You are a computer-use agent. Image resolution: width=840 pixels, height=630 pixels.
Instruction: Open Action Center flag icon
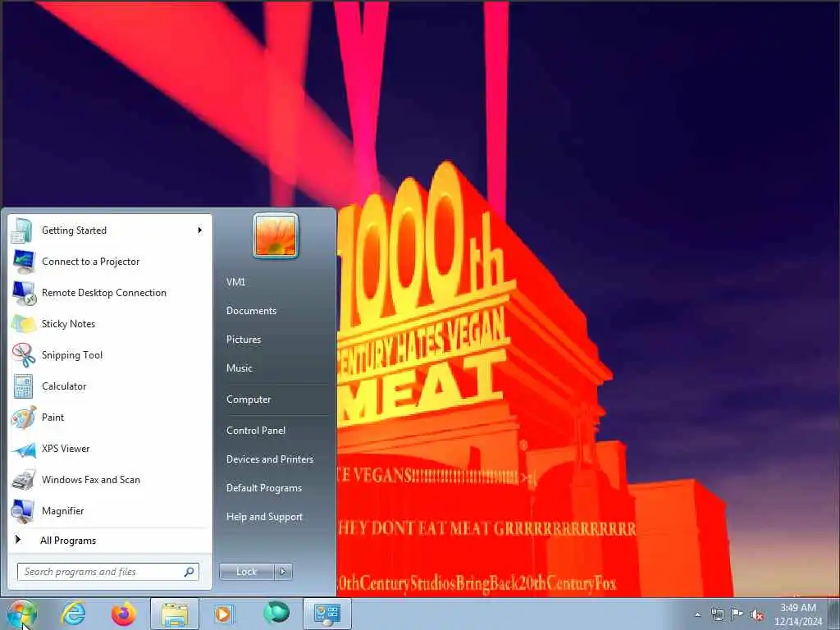pyautogui.click(x=737, y=614)
